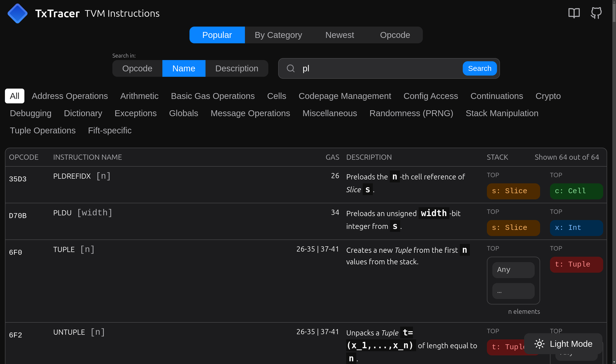Click opcode 6F0 cell
616x364 pixels.
(16, 252)
